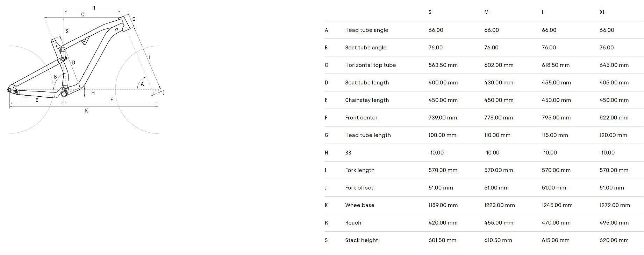Screen dimensions: 644x255
Task: Click the "Head tube angle" row label
Action: click(366, 30)
